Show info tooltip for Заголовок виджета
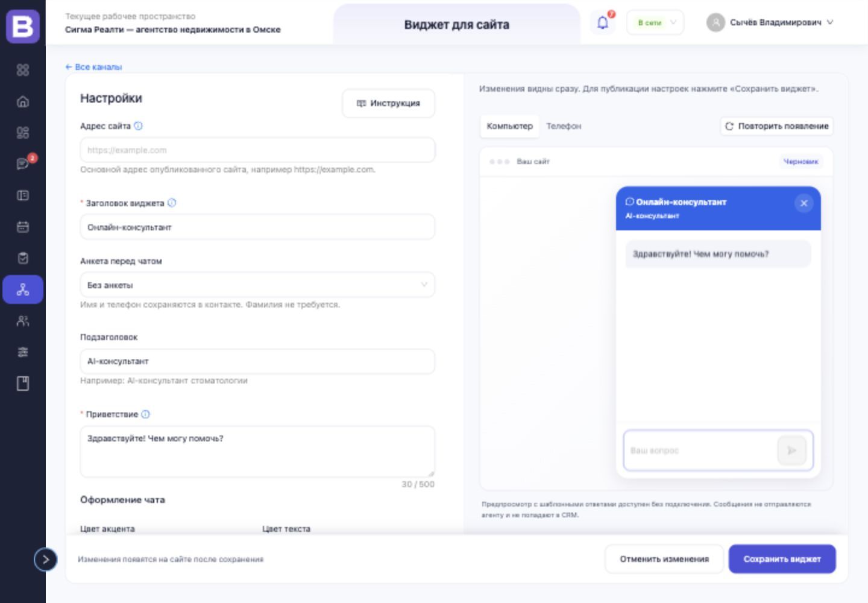 click(172, 203)
